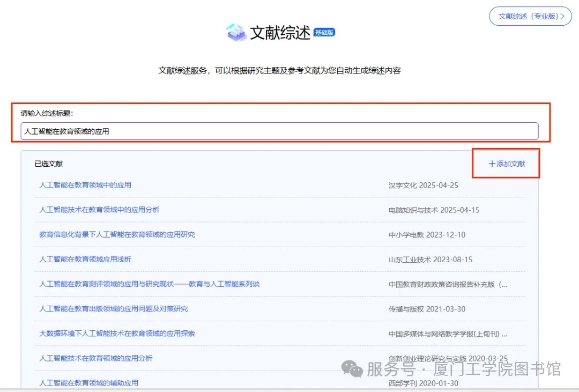Click source 电脑知识与技术 2025-04-15

coord(434,210)
